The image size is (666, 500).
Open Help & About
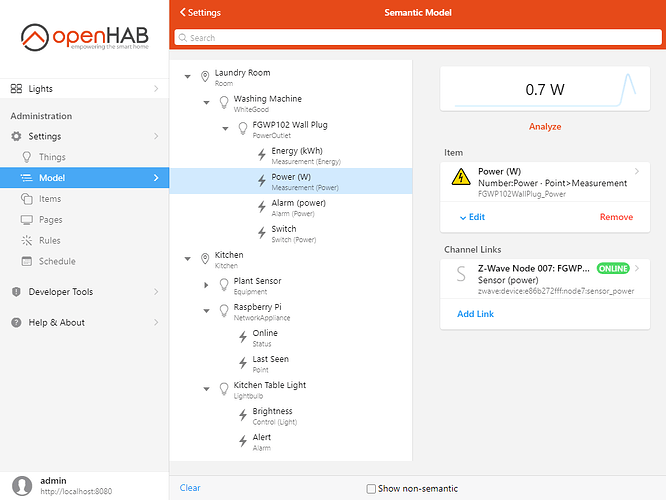(x=85, y=322)
